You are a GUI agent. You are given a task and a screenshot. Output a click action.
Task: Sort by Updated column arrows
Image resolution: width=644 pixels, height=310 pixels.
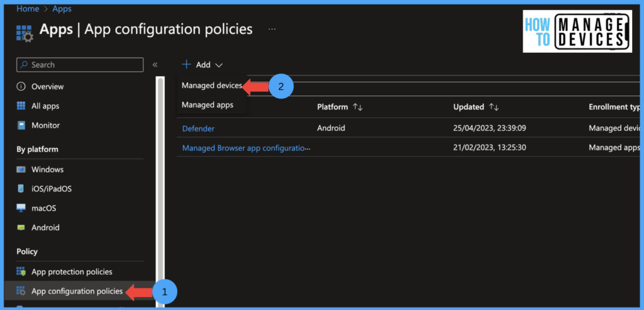pyautogui.click(x=494, y=108)
